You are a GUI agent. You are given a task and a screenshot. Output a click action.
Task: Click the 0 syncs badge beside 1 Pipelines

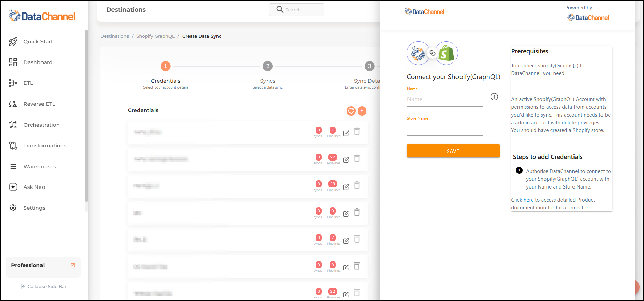point(318,130)
